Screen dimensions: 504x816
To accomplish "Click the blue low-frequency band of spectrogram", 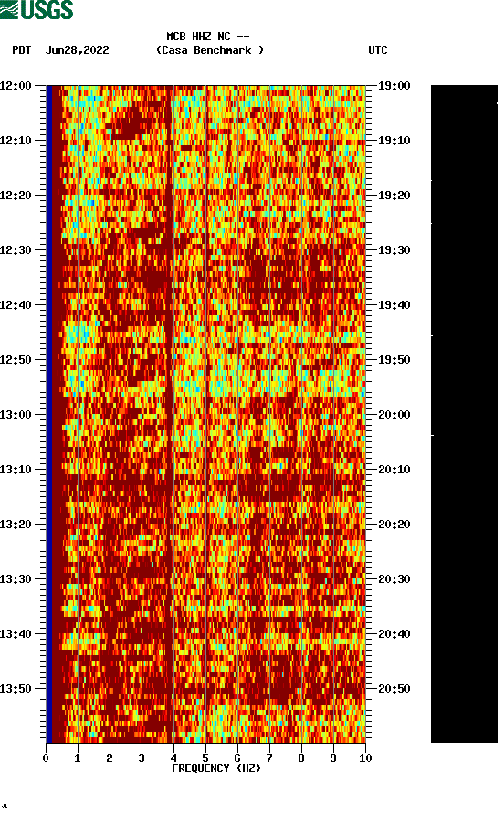I will click(49, 414).
